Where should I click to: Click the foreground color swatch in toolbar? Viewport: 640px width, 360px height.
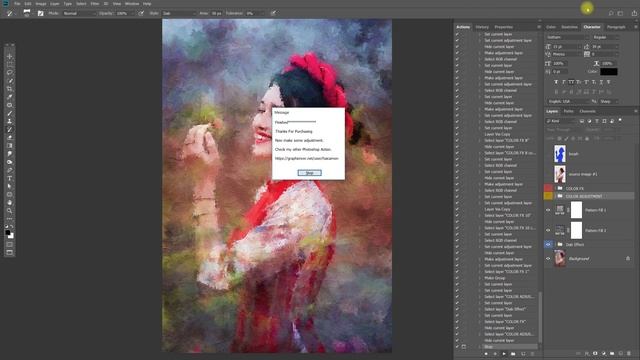click(x=8, y=233)
